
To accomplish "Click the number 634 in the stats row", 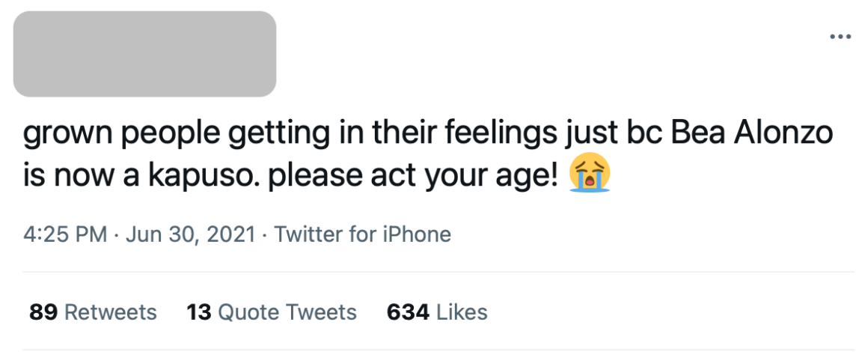I will pyautogui.click(x=408, y=312).
